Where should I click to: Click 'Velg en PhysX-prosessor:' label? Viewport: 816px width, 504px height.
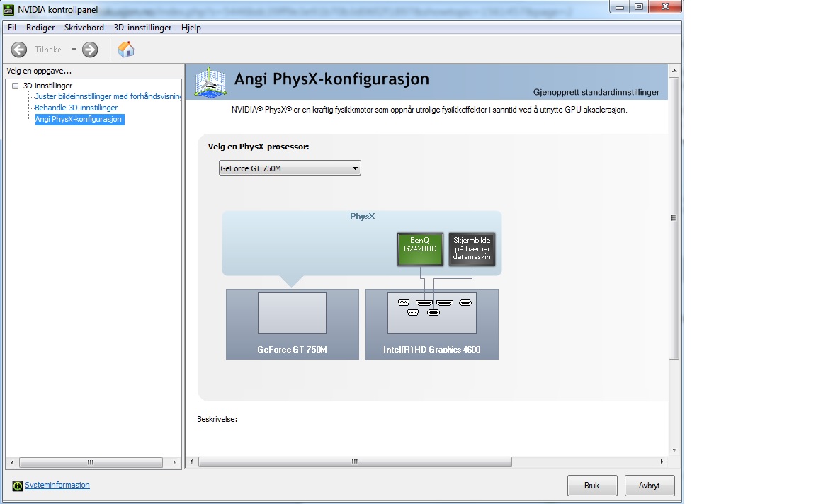(x=259, y=147)
